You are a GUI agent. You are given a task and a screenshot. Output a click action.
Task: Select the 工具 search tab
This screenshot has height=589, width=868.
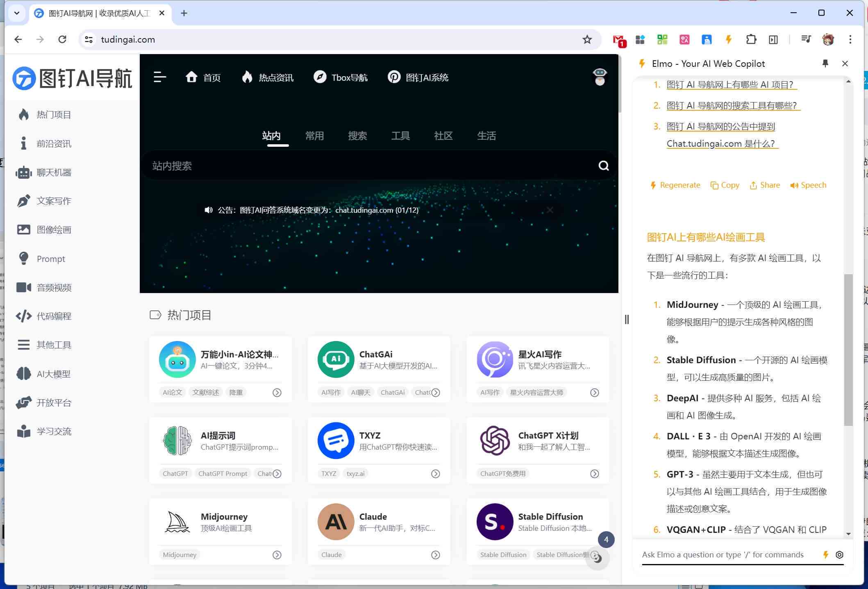click(400, 136)
